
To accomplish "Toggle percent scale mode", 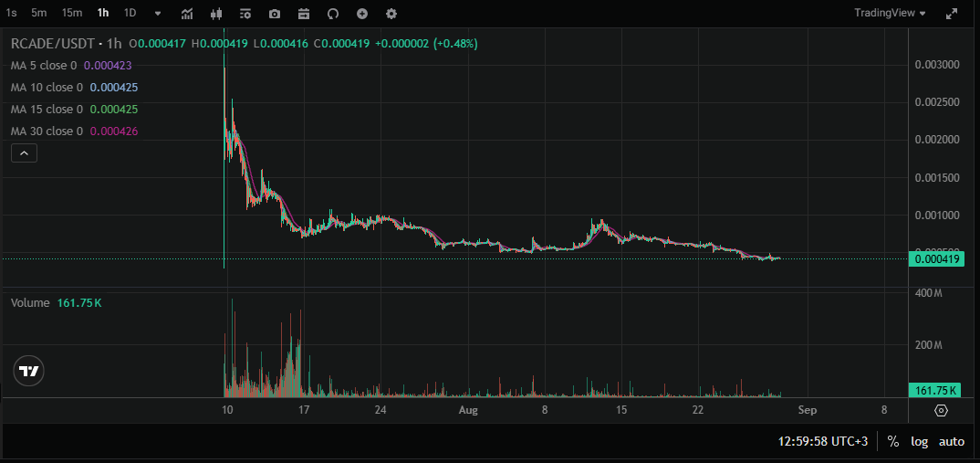I will (x=892, y=441).
